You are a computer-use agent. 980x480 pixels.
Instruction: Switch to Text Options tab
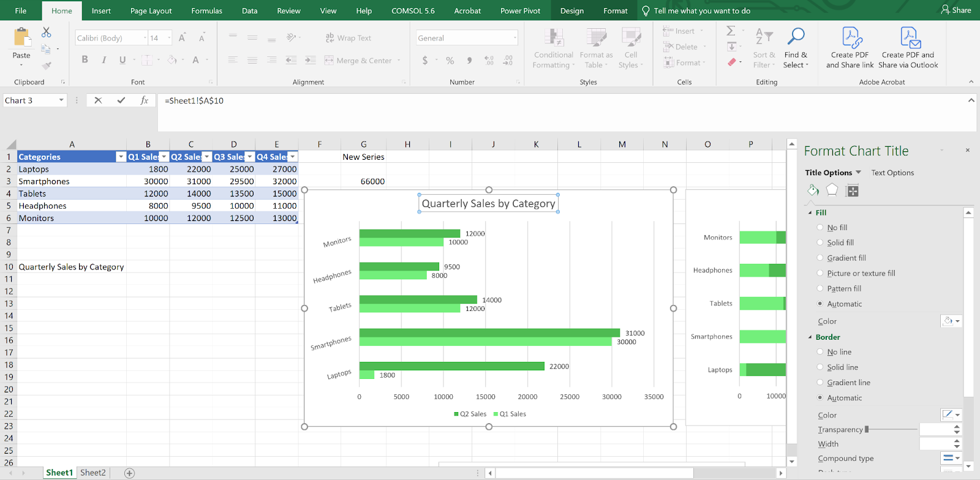click(892, 173)
